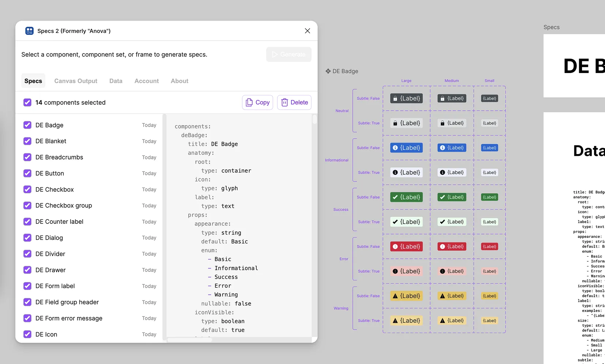This screenshot has height=364, width=605.
Task: Select medium Success badge, Subtle True
Action: click(452, 222)
